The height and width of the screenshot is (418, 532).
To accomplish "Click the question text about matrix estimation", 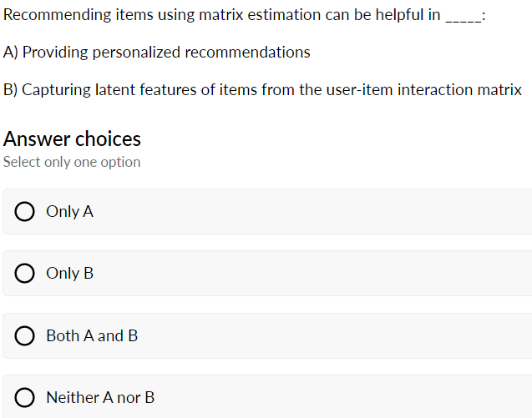I will (x=244, y=15).
